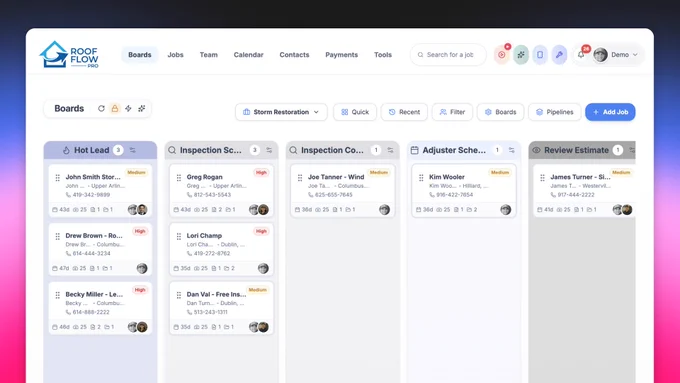The width and height of the screenshot is (680, 383).
Task: Click the Hot Lead flame icon
Action: [x=66, y=150]
